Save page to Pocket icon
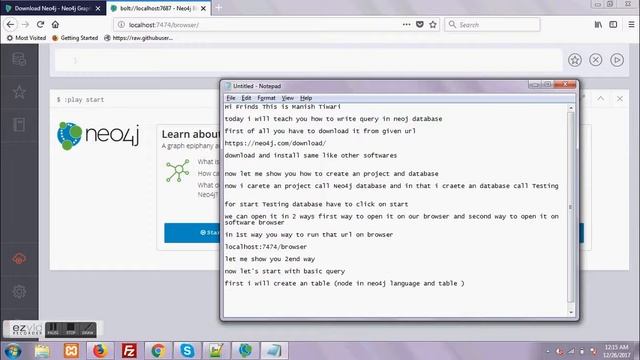The image size is (640, 360). pyautogui.click(x=420, y=24)
